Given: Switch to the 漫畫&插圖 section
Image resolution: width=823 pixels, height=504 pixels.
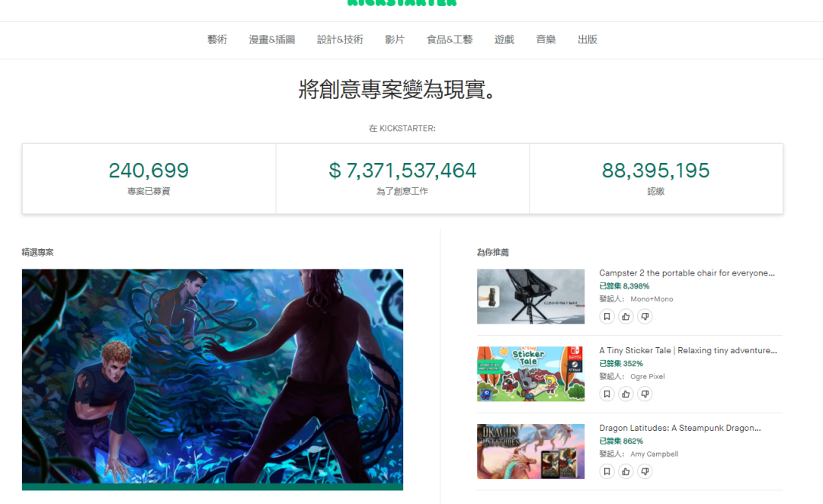Looking at the screenshot, I should (271, 39).
